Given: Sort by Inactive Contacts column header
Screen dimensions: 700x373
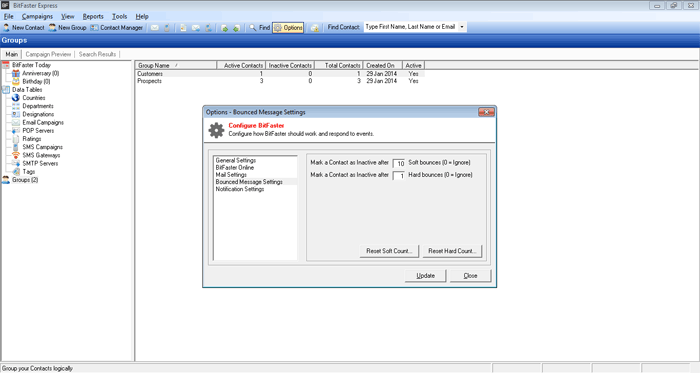Looking at the screenshot, I should 290,65.
